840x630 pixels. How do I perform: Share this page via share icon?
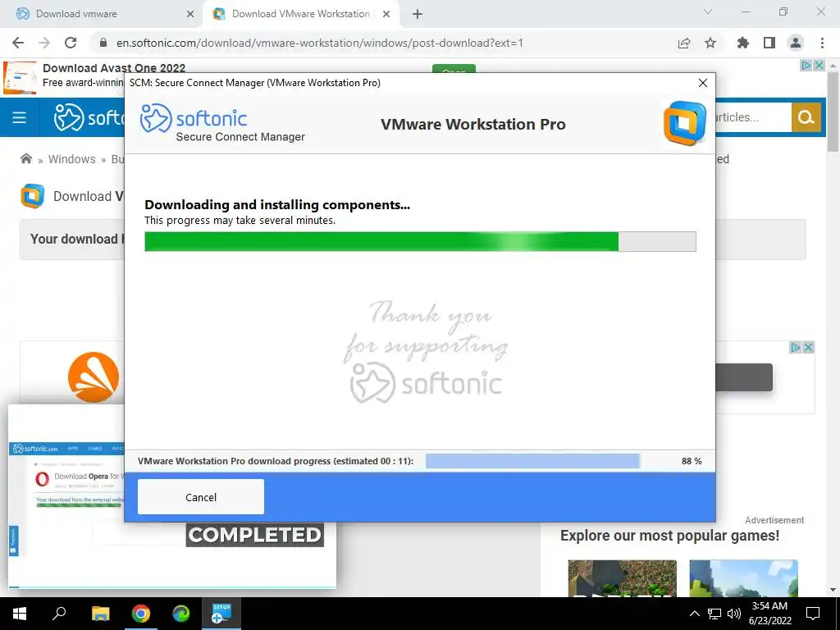[x=683, y=43]
